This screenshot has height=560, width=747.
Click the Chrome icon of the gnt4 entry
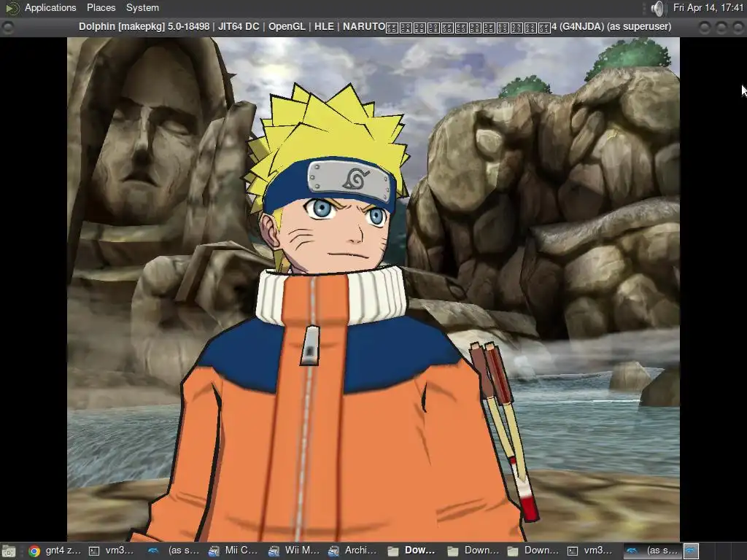(34, 551)
